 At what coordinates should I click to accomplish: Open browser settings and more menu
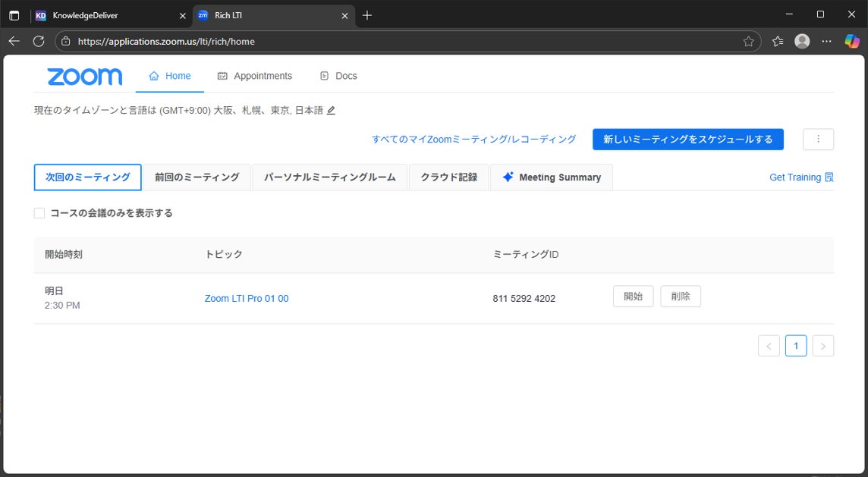[826, 42]
